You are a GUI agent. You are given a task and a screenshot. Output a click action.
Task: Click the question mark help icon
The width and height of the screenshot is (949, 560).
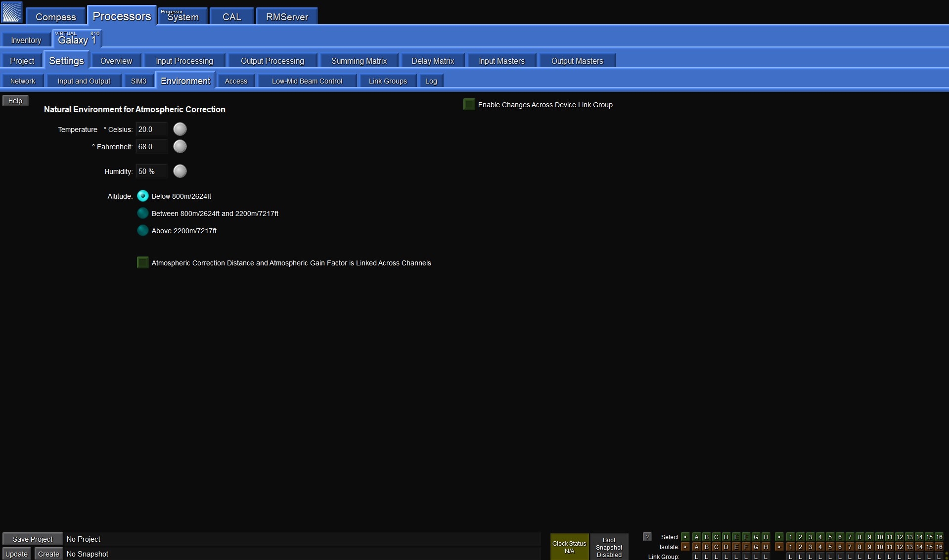(647, 537)
